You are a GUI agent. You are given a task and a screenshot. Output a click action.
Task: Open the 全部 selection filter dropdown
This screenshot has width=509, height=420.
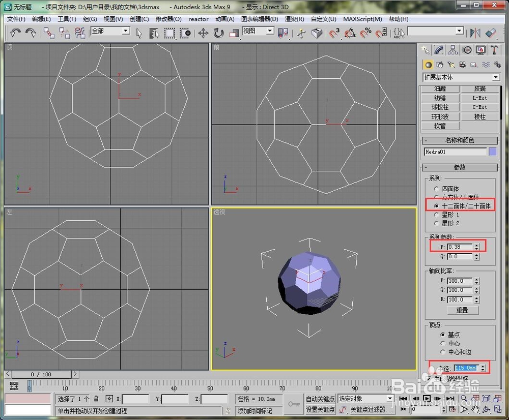pos(126,31)
